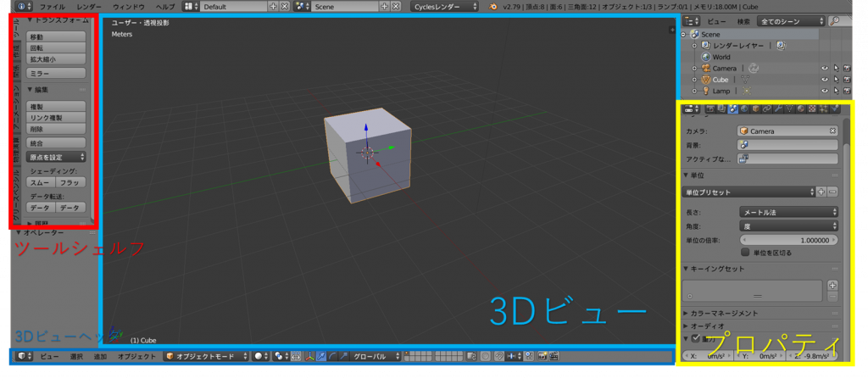
Task: Click the 単位の倍率 value slider
Action: pos(788,241)
